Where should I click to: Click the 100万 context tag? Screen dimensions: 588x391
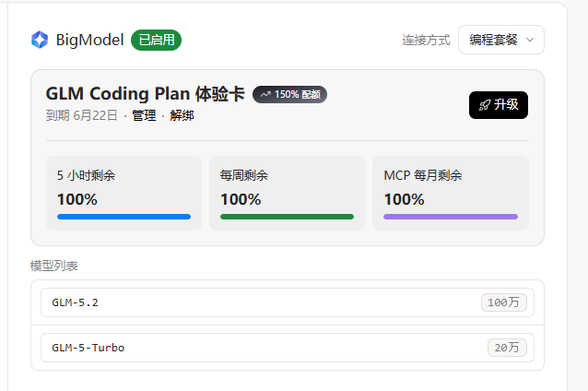coord(503,302)
